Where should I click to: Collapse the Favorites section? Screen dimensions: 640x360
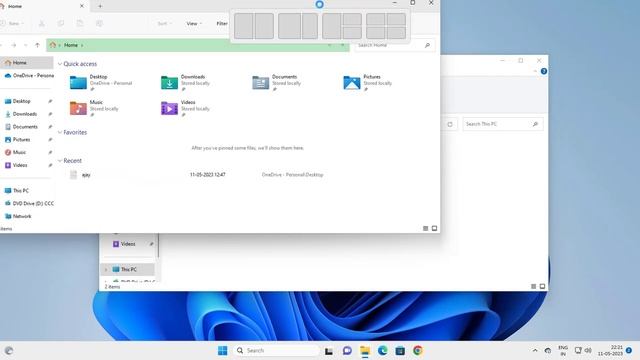pyautogui.click(x=60, y=132)
